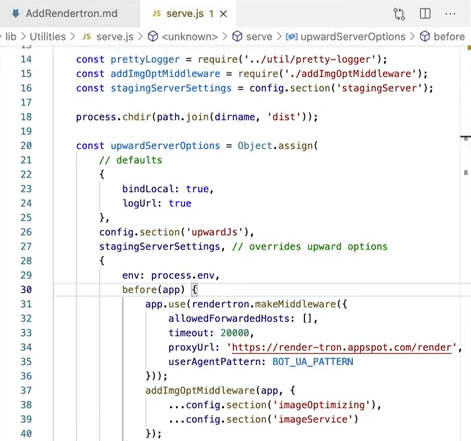This screenshot has width=471, height=441.
Task: Close the serve.js tab
Action: click(x=223, y=14)
